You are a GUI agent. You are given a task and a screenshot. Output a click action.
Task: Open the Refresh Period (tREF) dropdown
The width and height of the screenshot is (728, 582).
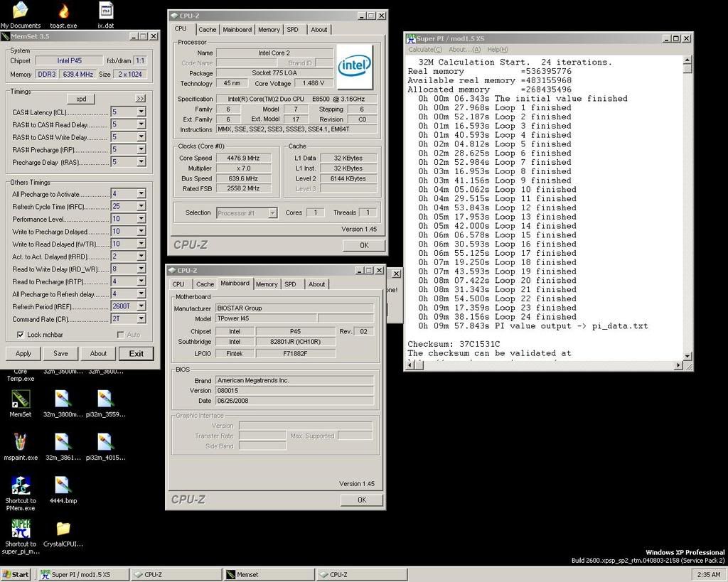(x=141, y=306)
